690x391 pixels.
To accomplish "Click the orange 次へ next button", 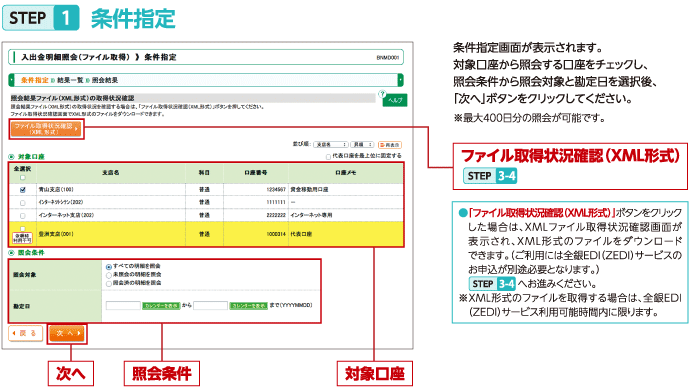I will click(x=67, y=333).
